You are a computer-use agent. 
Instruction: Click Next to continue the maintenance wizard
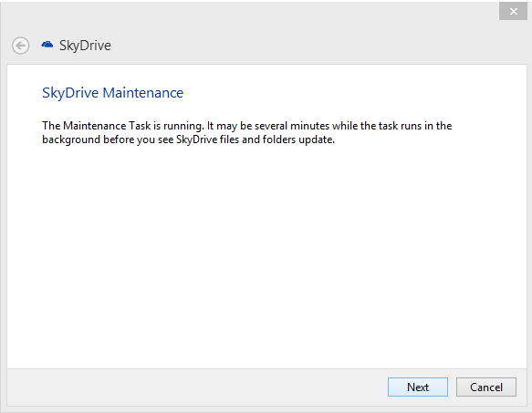coord(418,387)
